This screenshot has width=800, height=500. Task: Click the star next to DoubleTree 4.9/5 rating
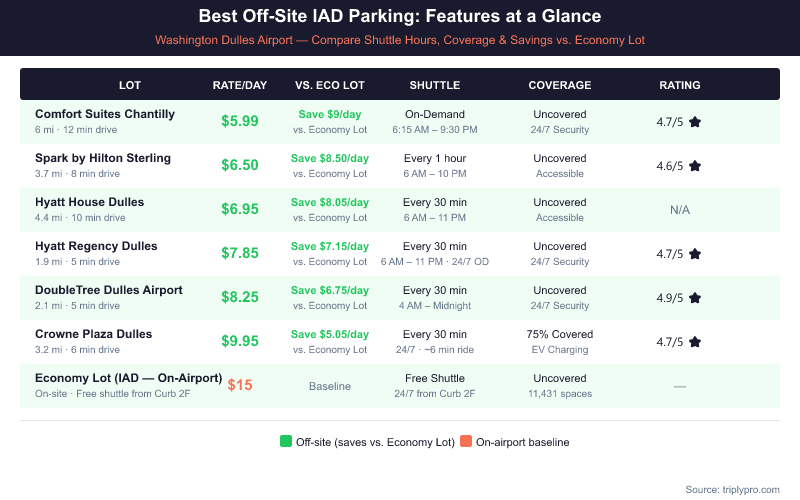pyautogui.click(x=695, y=298)
